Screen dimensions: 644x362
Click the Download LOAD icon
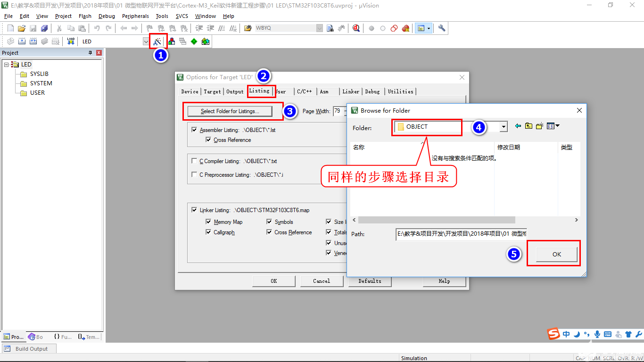point(71,41)
